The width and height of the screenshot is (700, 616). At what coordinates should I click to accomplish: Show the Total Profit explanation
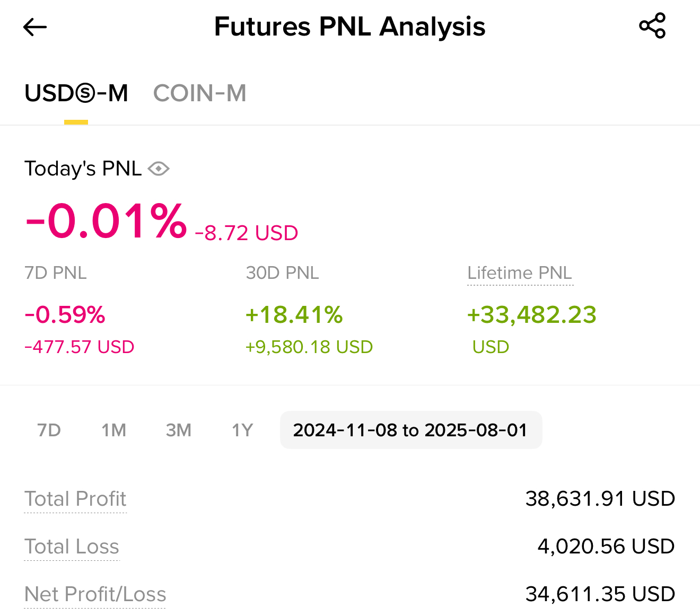[75, 499]
